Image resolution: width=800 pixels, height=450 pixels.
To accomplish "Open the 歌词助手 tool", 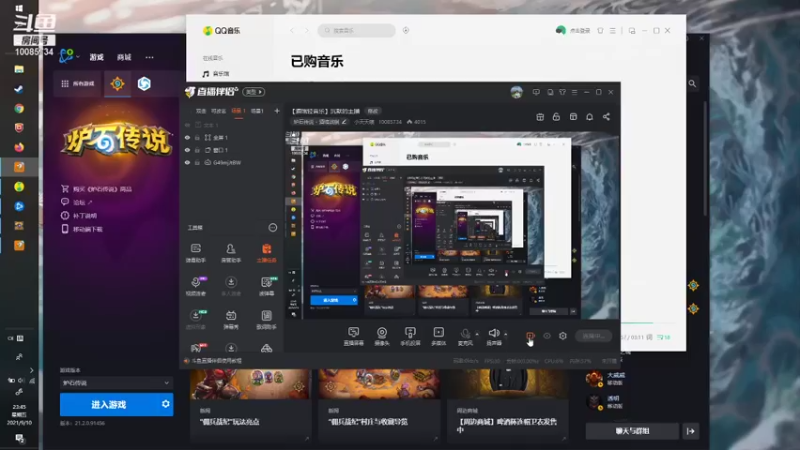I will [266, 320].
